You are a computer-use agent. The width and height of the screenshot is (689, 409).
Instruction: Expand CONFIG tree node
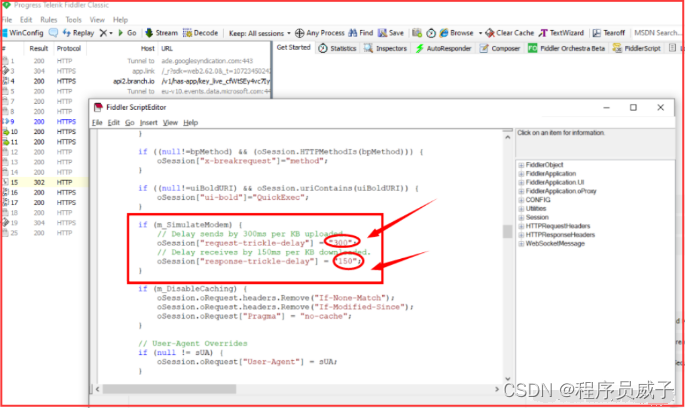click(x=521, y=200)
